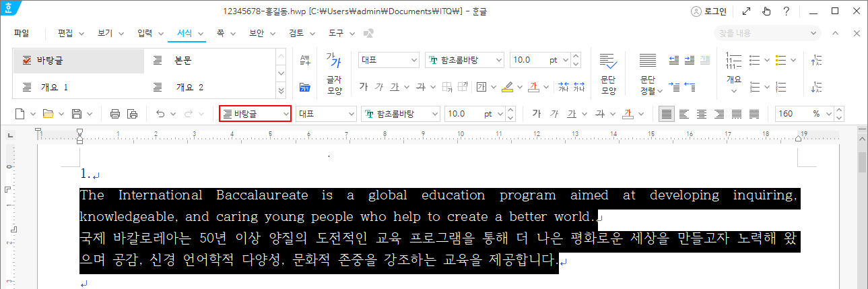Undo the last action

[160, 114]
